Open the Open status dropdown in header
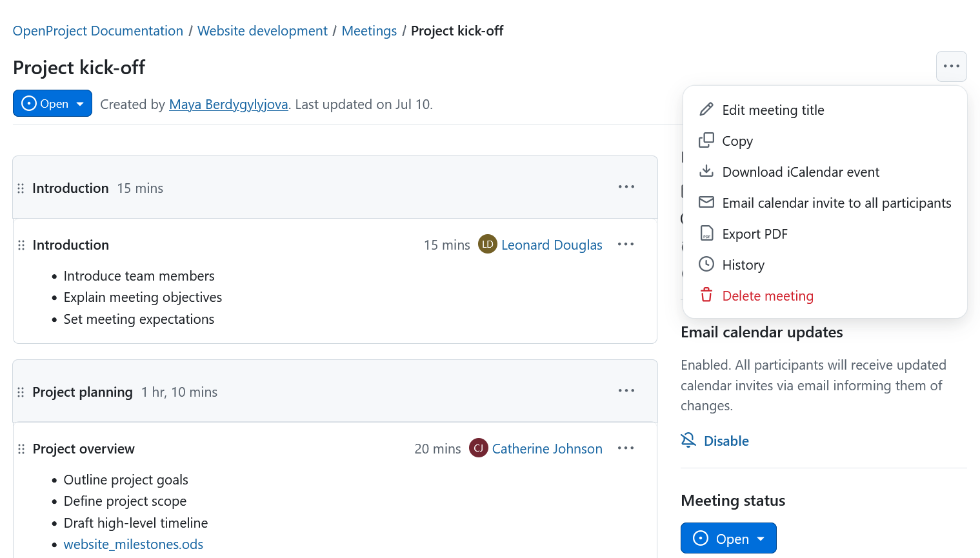The height and width of the screenshot is (558, 980). pyautogui.click(x=52, y=103)
